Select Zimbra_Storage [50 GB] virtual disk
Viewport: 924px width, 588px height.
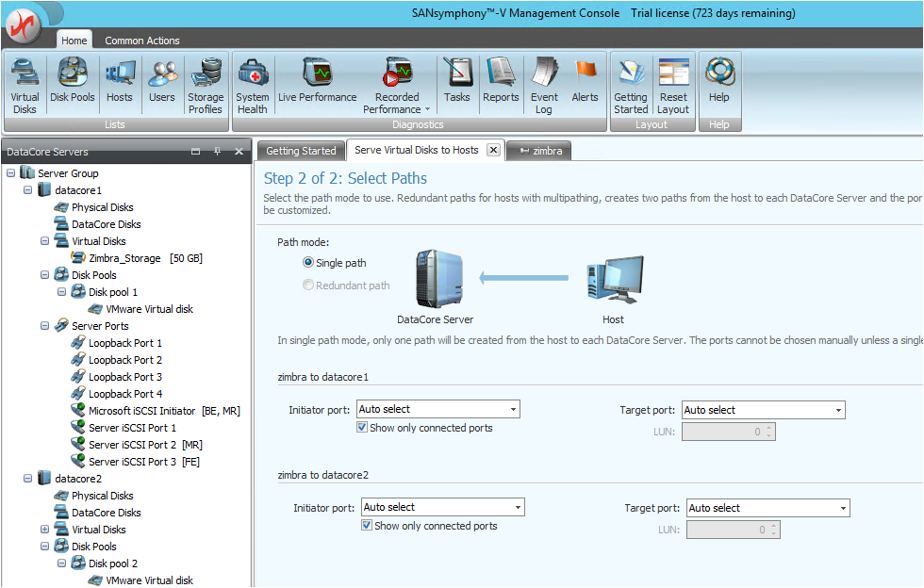point(137,258)
